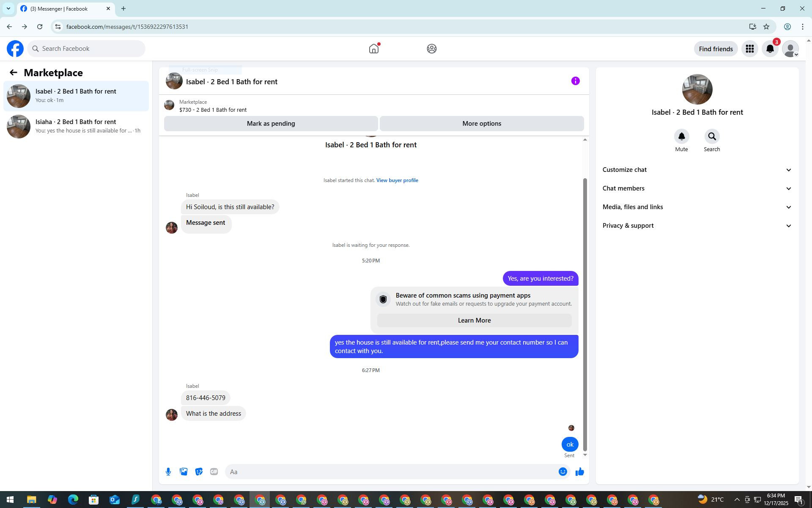Attach a photo using image icon
812x508 pixels.
[x=184, y=472]
